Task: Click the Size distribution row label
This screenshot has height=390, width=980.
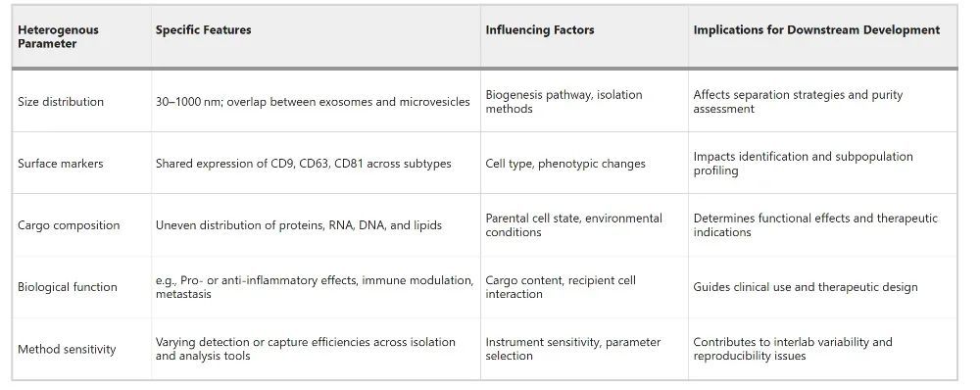Action: coord(61,102)
